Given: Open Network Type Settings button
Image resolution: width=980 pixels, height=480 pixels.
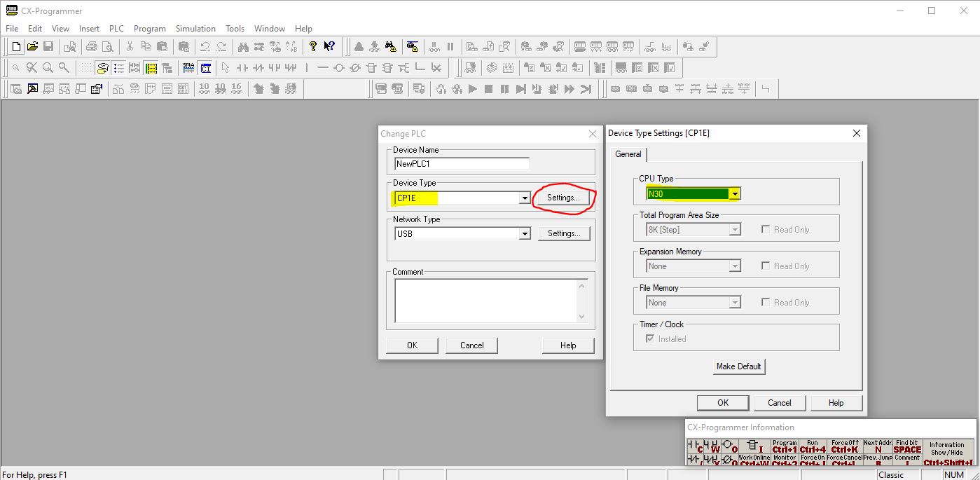Looking at the screenshot, I should point(564,233).
